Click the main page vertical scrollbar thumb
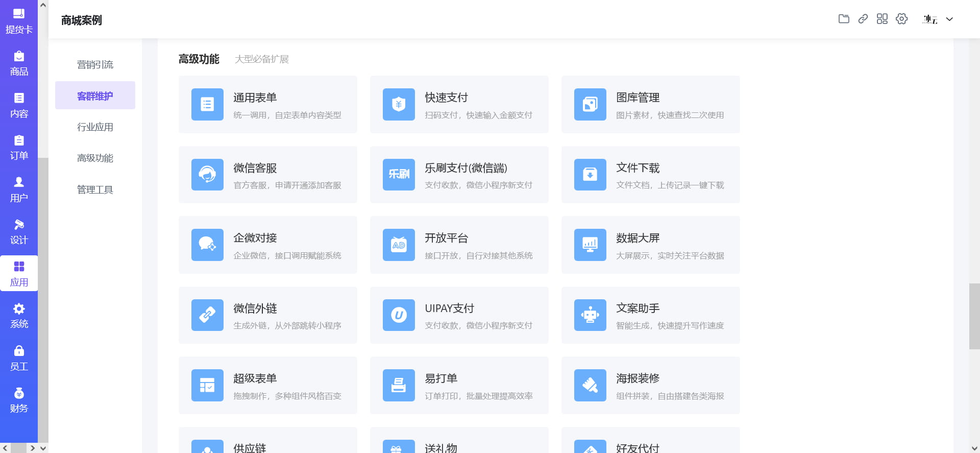 point(974,316)
